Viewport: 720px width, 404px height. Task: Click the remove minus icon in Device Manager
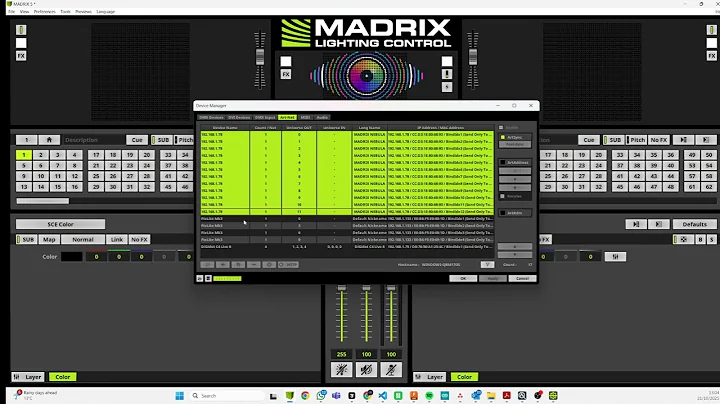click(253, 264)
